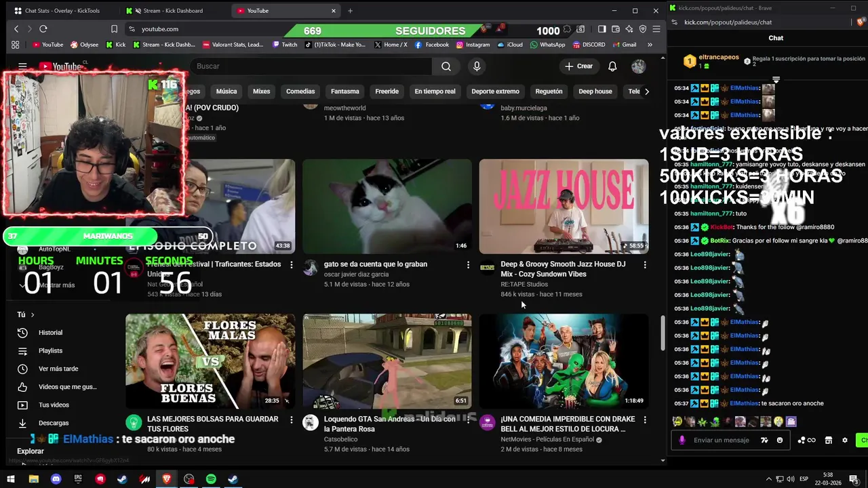Open Discord from the taskbar
The image size is (868, 488).
pos(56,479)
